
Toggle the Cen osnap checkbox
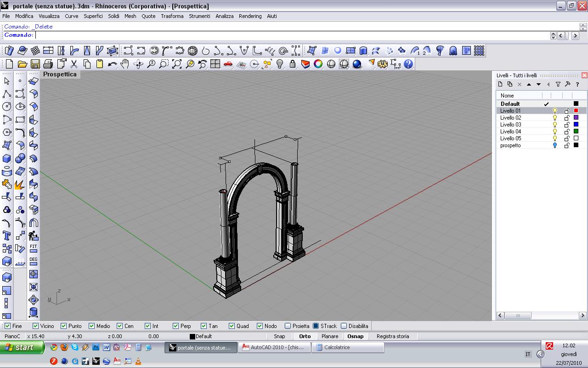(120, 326)
